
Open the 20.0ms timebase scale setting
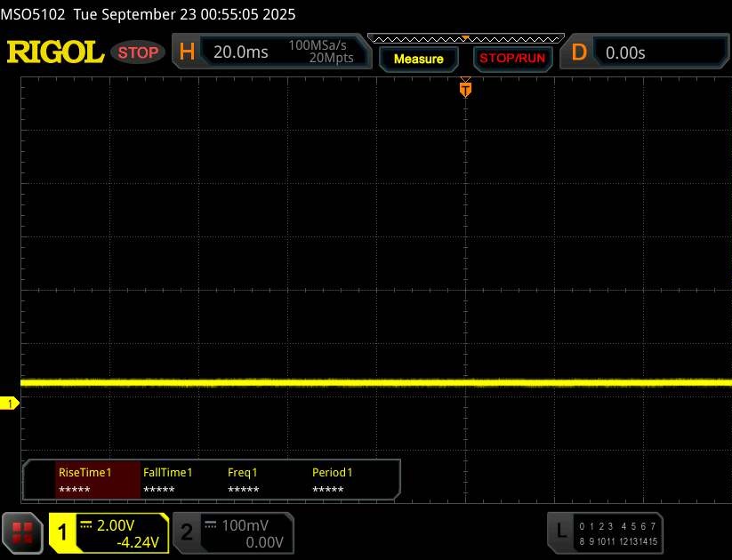(241, 52)
